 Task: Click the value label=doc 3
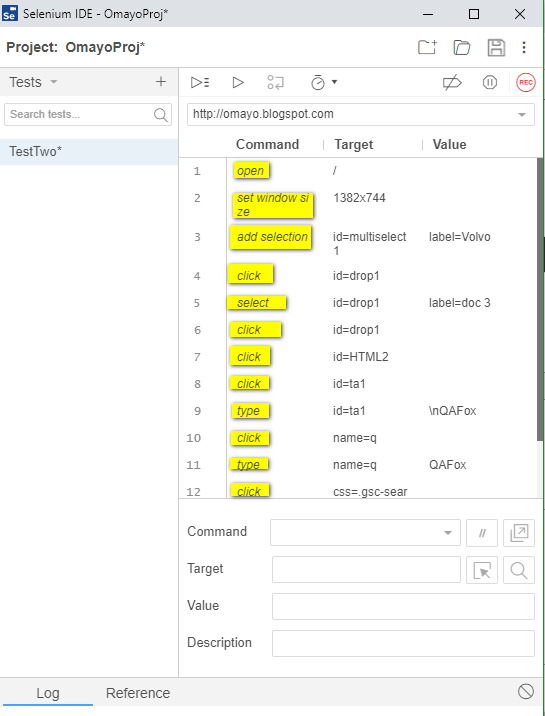point(460,303)
